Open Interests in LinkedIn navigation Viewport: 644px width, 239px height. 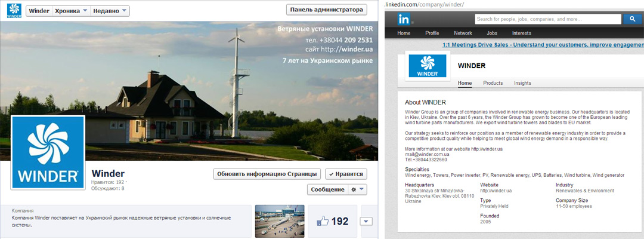coord(521,33)
